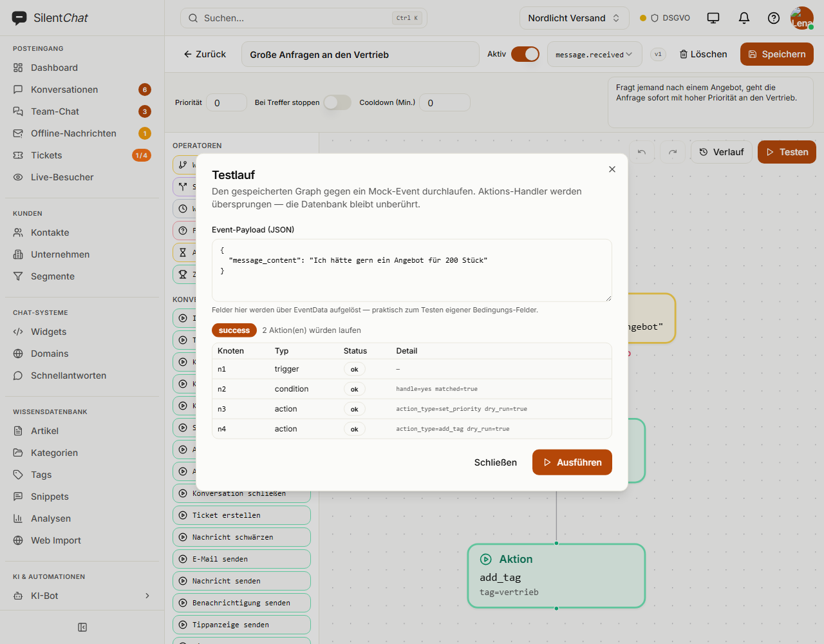Image resolution: width=824 pixels, height=644 pixels.
Task: Click the 'action_type=set_priority dry_run=true' detail
Action: pyautogui.click(x=462, y=409)
